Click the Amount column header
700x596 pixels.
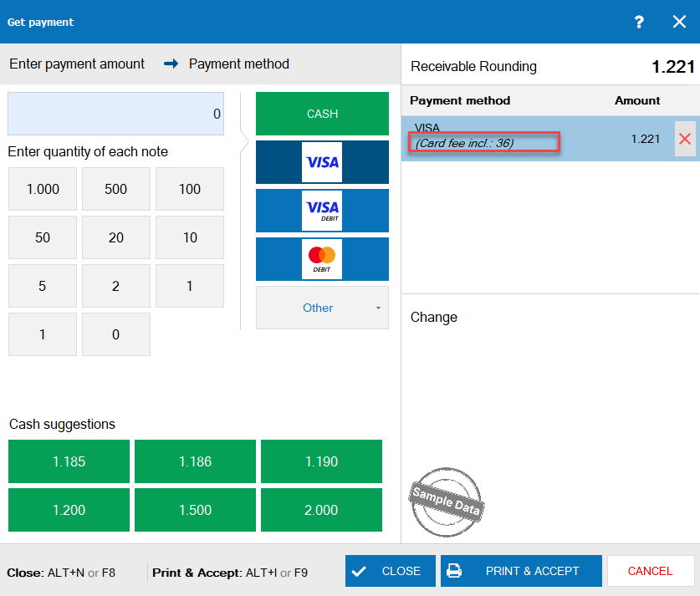coord(637,101)
